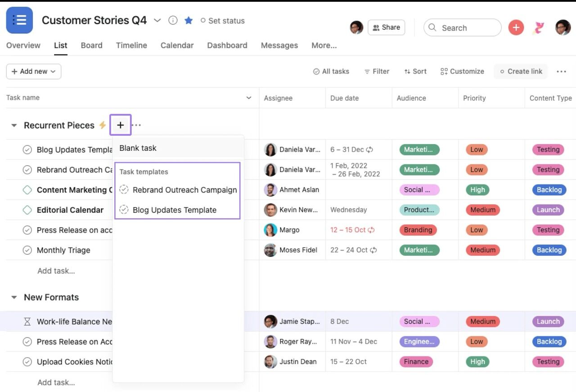Switch to the Board tab

[x=91, y=45]
